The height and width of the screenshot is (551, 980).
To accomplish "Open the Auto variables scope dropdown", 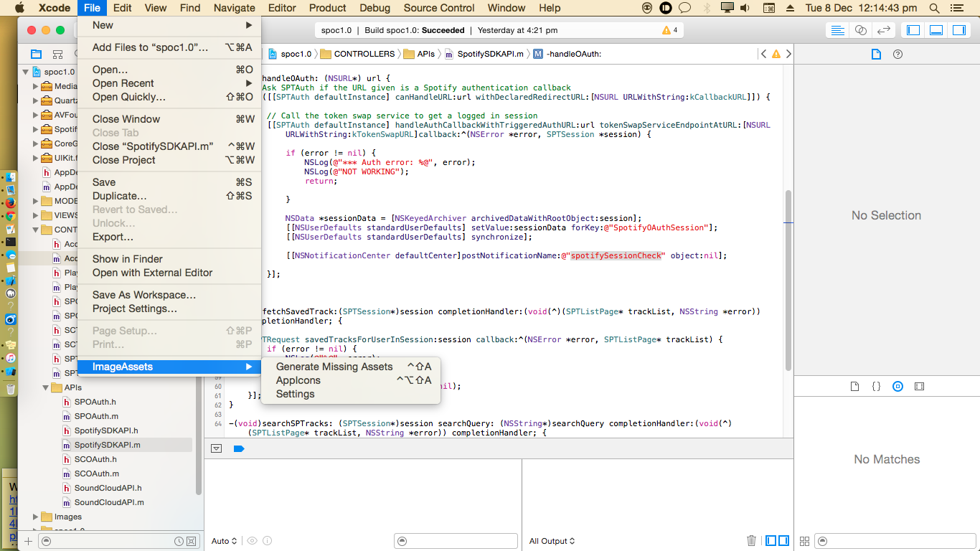I will click(x=224, y=541).
